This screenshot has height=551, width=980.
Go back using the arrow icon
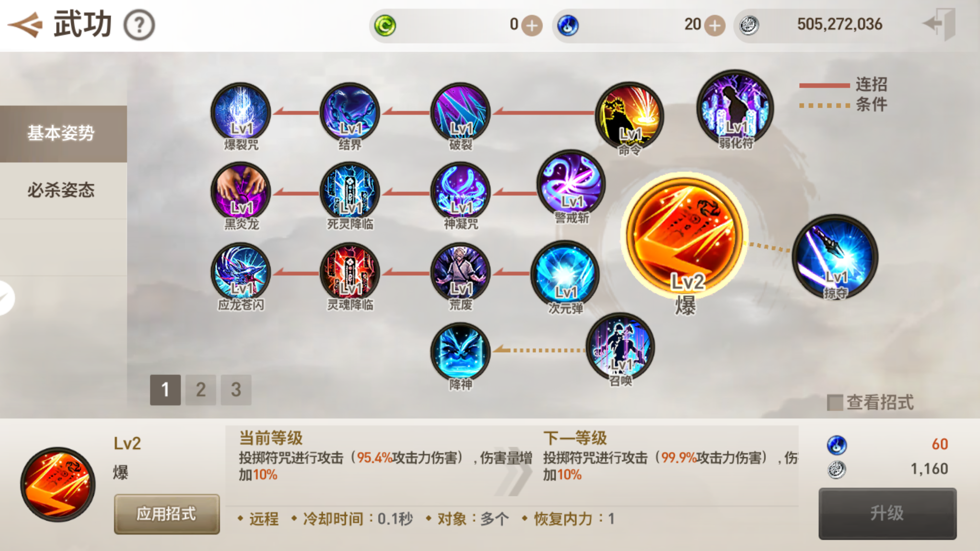[25, 25]
